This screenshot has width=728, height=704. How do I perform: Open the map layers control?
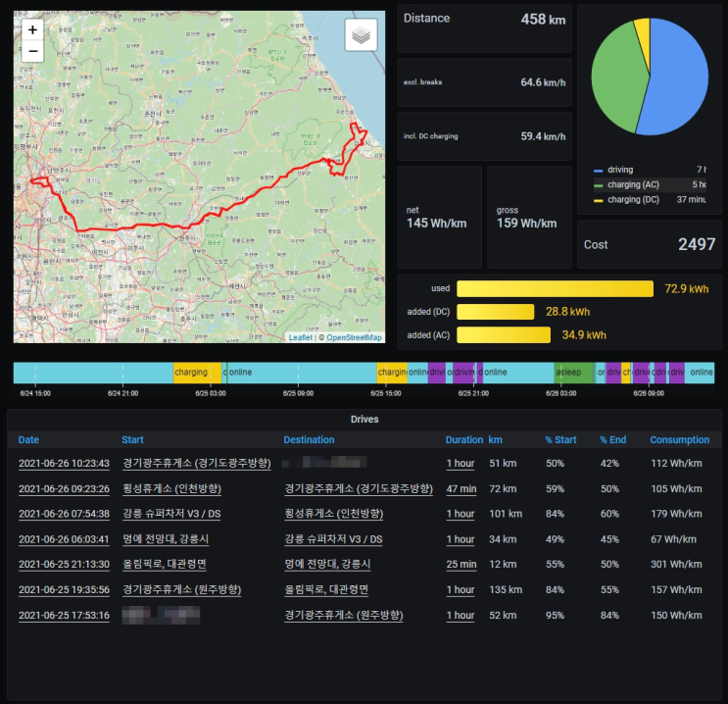click(x=361, y=35)
